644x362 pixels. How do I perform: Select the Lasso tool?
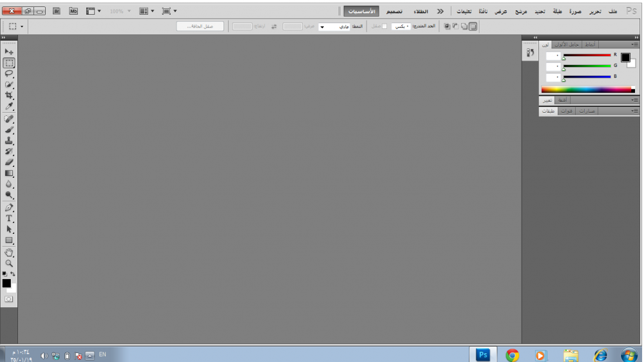9,73
